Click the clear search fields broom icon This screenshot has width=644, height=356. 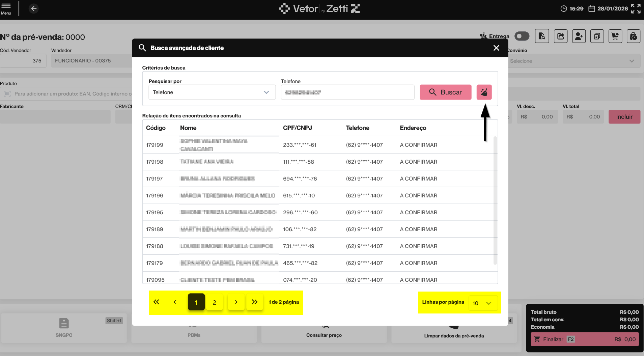click(484, 92)
